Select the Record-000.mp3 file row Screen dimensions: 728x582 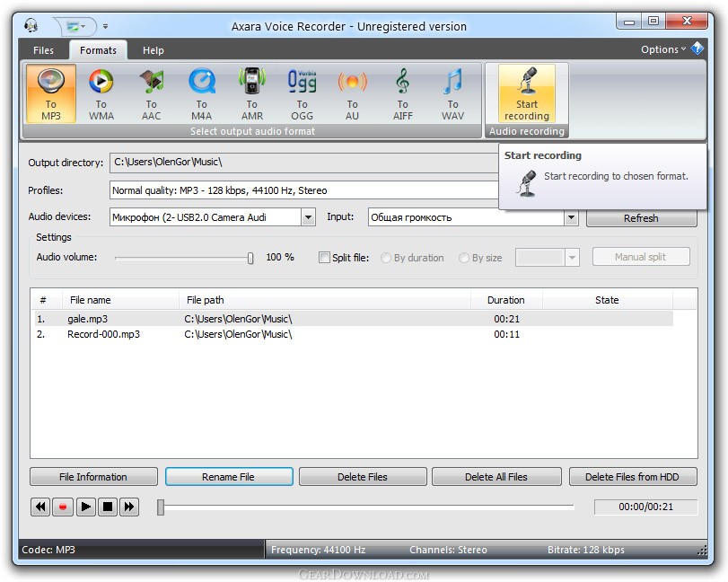353,334
